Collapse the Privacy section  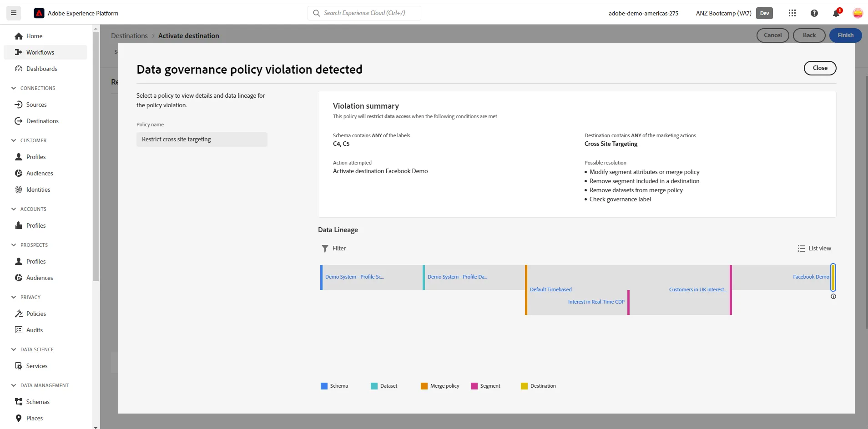pyautogui.click(x=14, y=297)
